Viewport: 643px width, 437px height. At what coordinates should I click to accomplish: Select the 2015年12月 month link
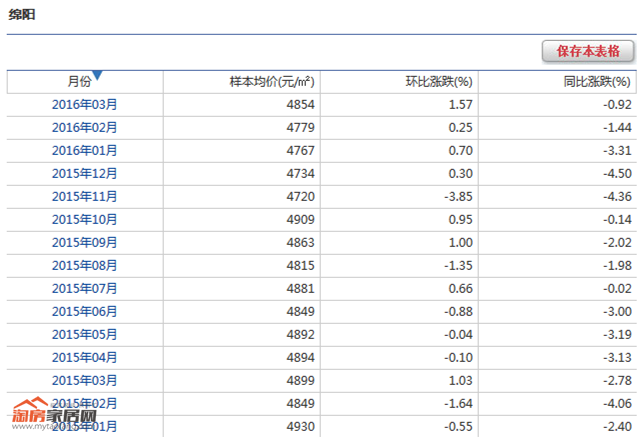click(84, 174)
